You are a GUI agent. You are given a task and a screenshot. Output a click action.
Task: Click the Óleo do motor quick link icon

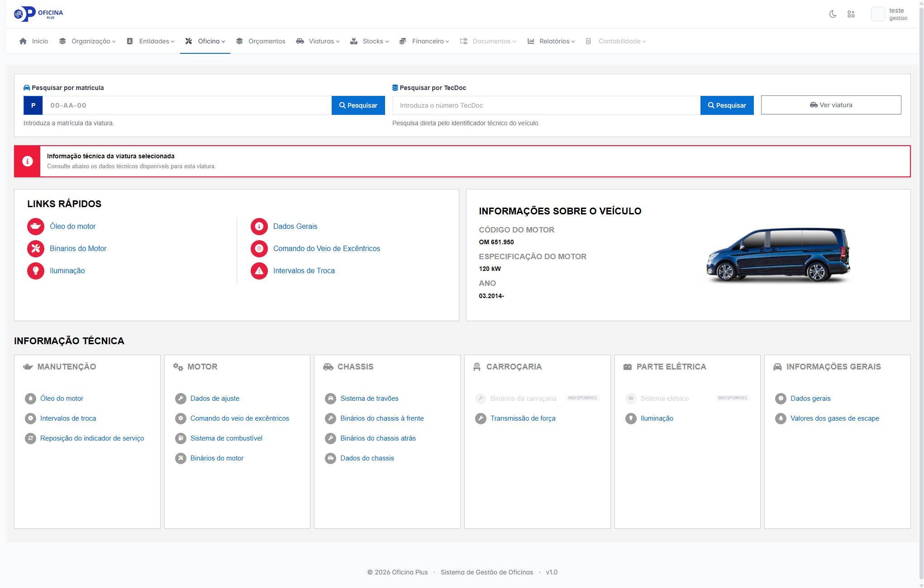tap(36, 226)
